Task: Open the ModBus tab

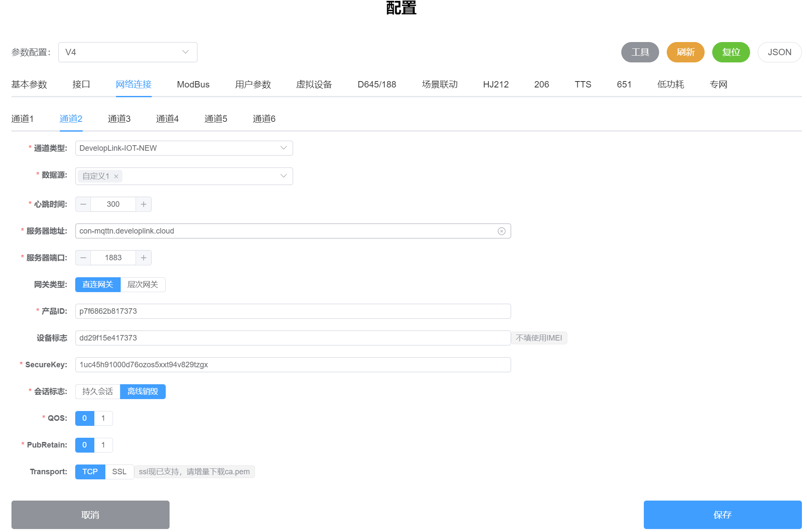Action: point(193,84)
